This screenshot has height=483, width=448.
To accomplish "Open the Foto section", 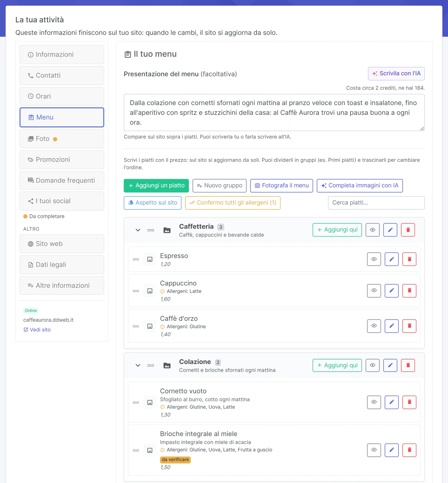I will pos(62,139).
